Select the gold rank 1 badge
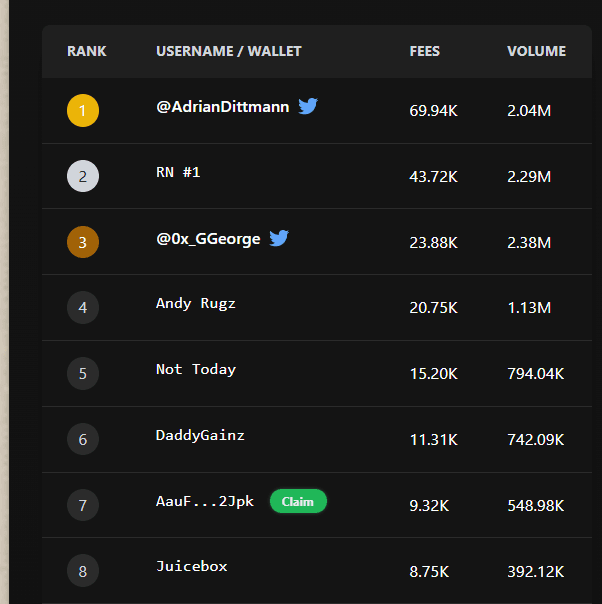Screen dimensions: 602x604 click(83, 111)
